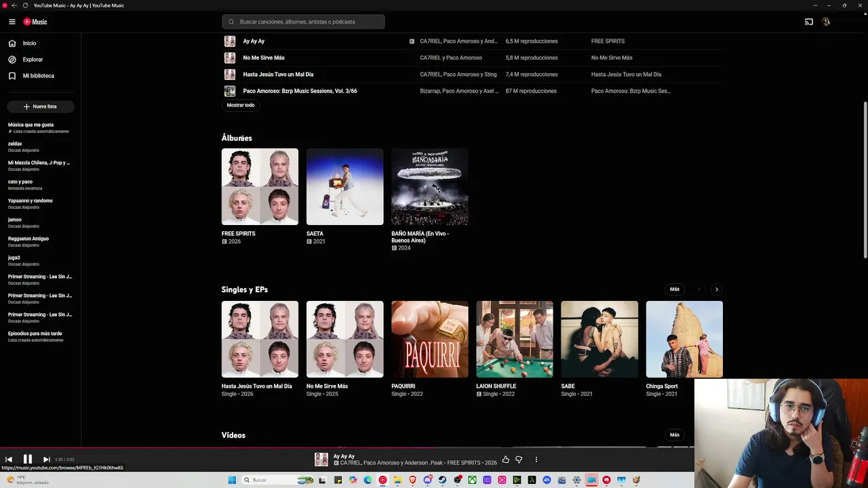The image size is (868, 488).
Task: Open Steam from the taskbar
Action: tap(442, 480)
